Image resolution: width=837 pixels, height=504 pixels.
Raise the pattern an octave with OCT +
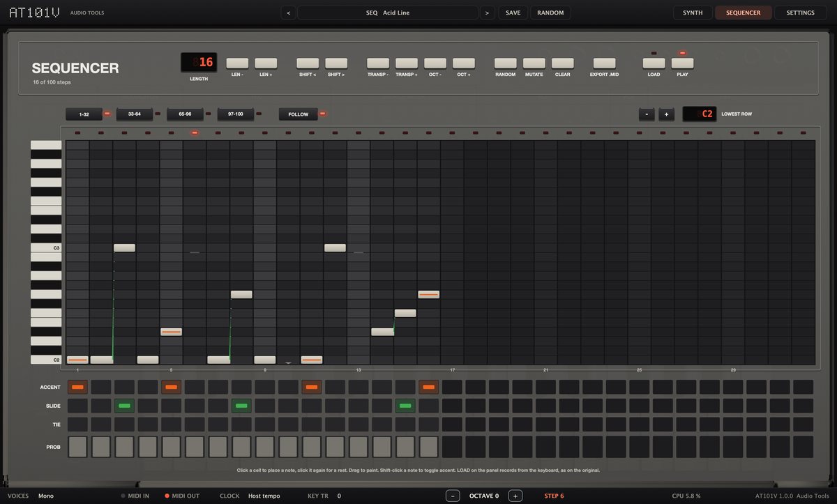point(464,63)
